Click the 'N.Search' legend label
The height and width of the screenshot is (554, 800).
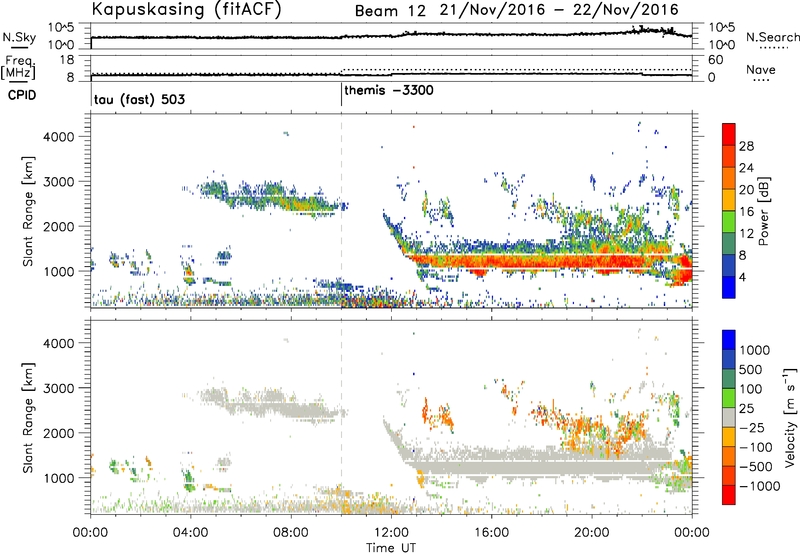click(x=772, y=37)
